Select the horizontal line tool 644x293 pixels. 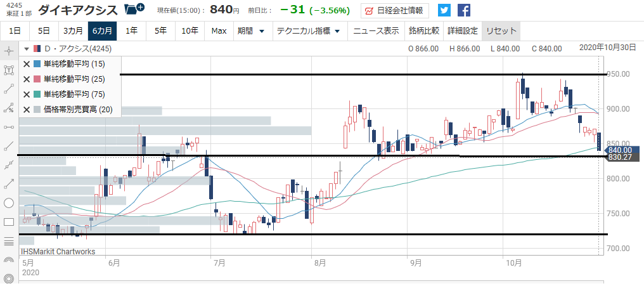(9, 127)
